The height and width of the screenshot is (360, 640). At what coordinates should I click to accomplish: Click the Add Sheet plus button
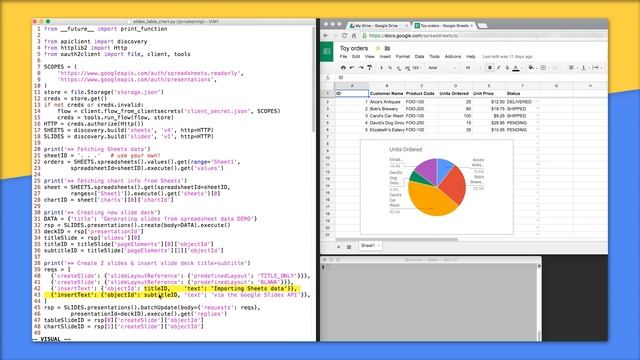click(x=338, y=247)
